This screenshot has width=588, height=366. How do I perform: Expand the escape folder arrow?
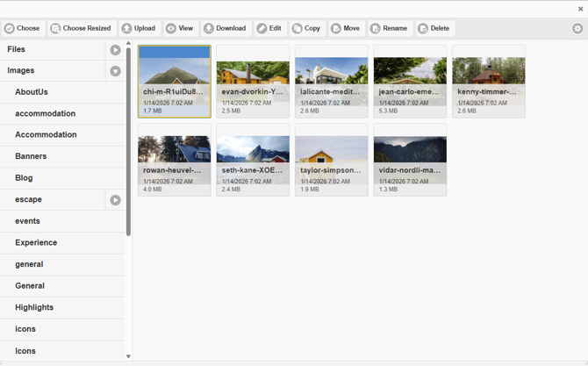115,200
